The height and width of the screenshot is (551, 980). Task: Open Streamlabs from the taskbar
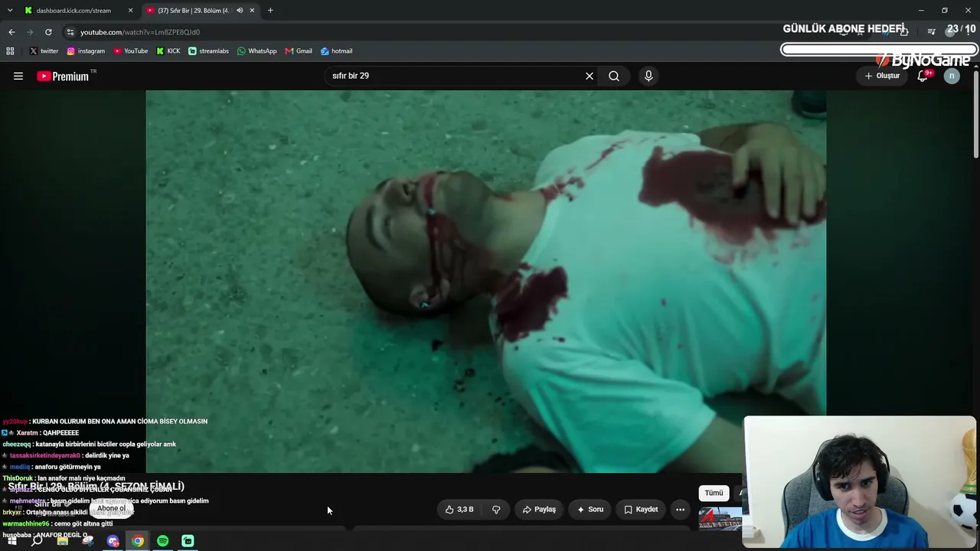coord(188,541)
